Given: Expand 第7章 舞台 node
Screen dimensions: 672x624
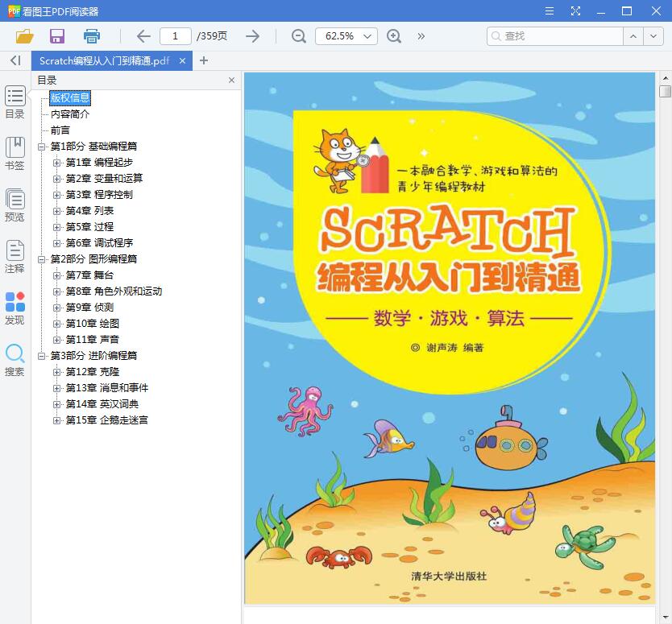Looking at the screenshot, I should [x=56, y=275].
